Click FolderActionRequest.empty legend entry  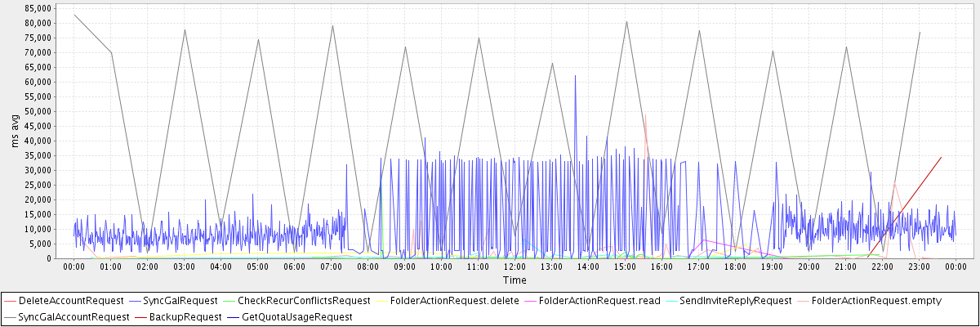(876, 301)
